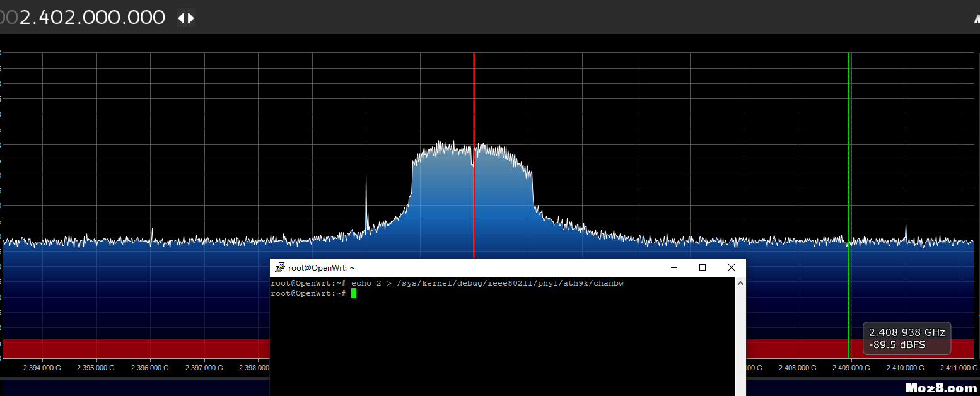Image resolution: width=980 pixels, height=396 pixels.
Task: Click the terminal window vertical scrollbar
Action: 740,337
